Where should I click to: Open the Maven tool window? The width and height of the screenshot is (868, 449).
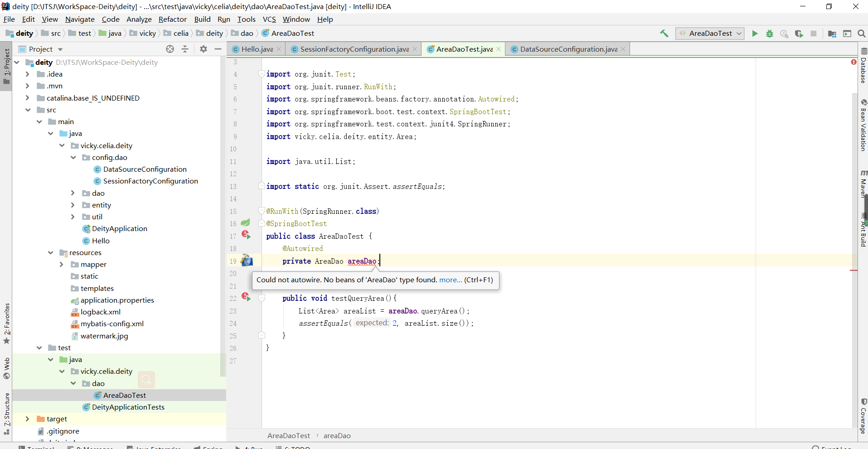coord(863,184)
